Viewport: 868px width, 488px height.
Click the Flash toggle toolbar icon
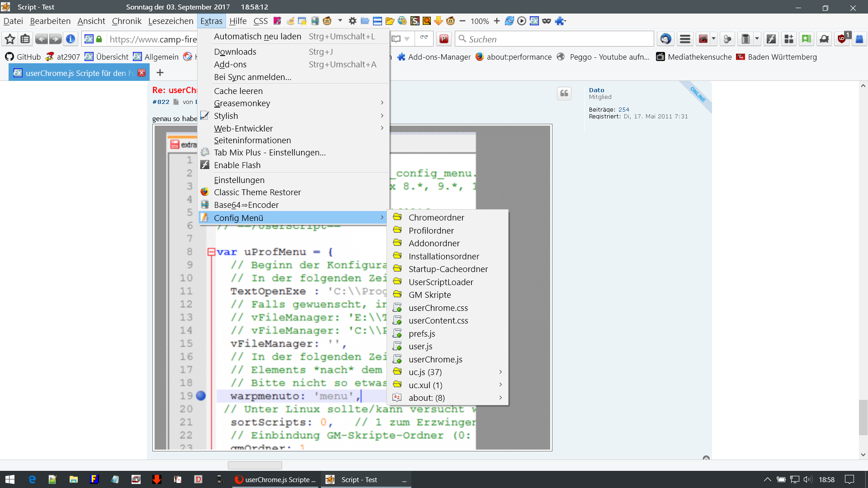[x=771, y=39]
